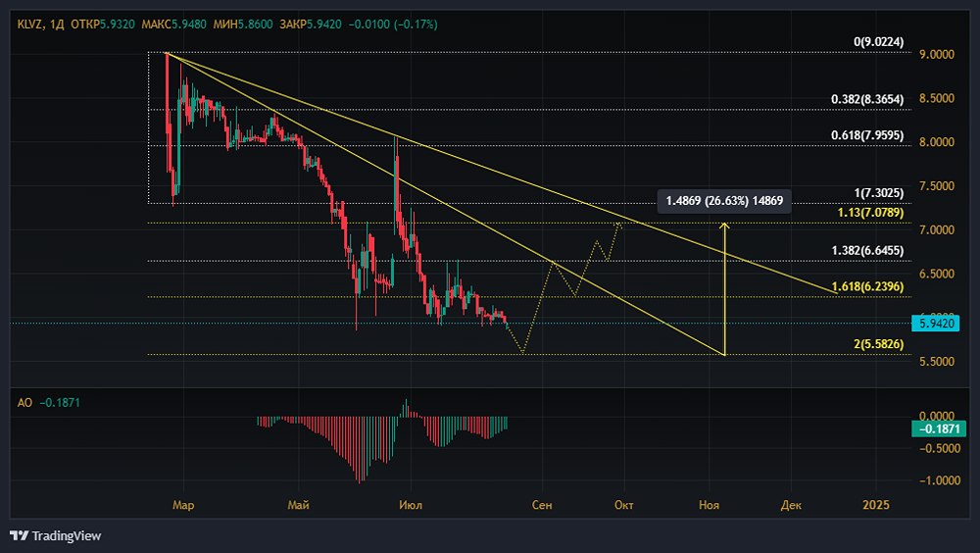Select the Fibonacci 1(7.3025) level label

tap(878, 193)
